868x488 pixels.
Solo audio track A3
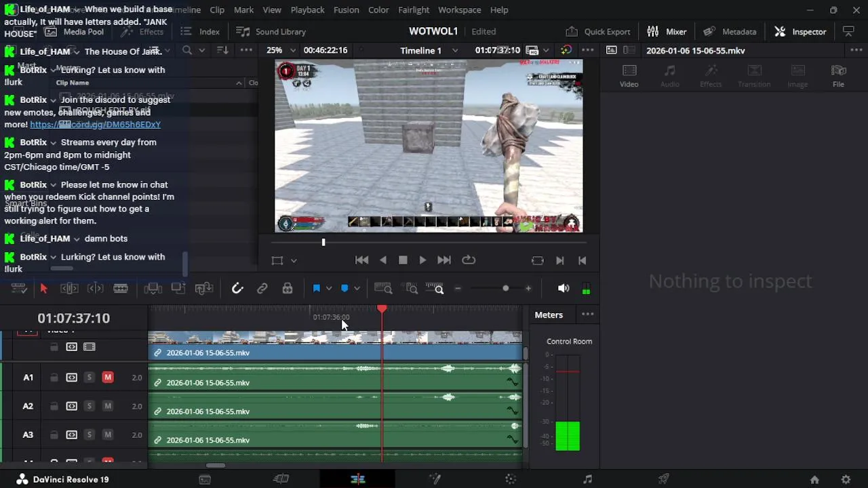coord(89,434)
